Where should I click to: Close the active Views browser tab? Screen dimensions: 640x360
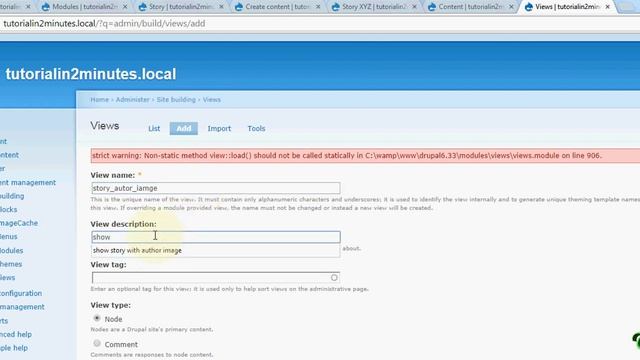(x=607, y=7)
